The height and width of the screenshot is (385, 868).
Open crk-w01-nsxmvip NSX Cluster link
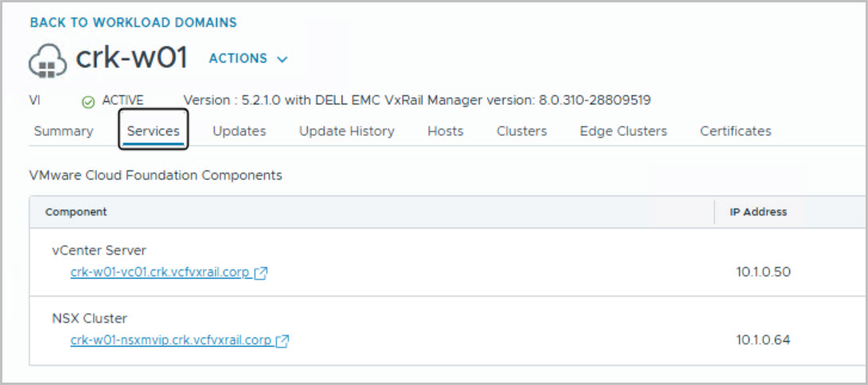[x=171, y=341]
